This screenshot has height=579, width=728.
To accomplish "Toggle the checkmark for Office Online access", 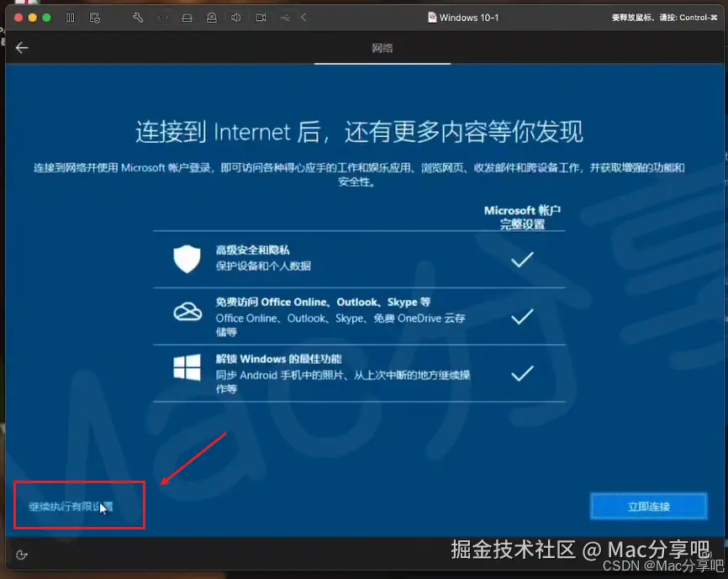I will click(522, 317).
